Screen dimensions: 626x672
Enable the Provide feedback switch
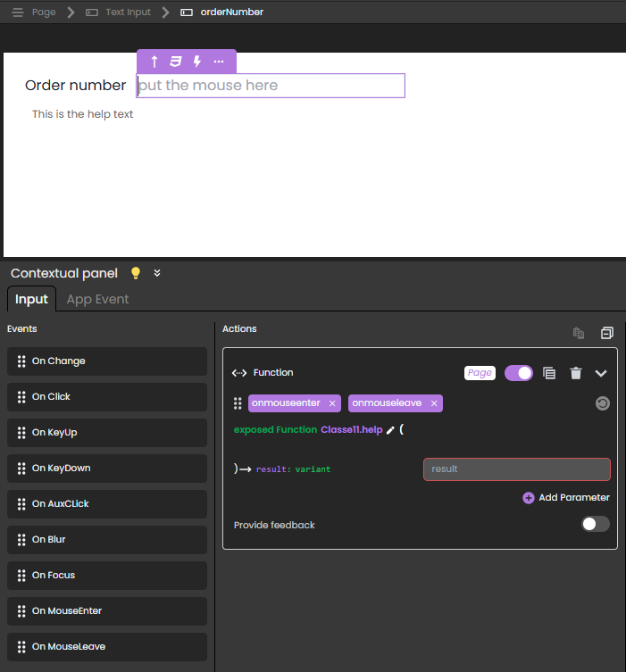pyautogui.click(x=596, y=525)
